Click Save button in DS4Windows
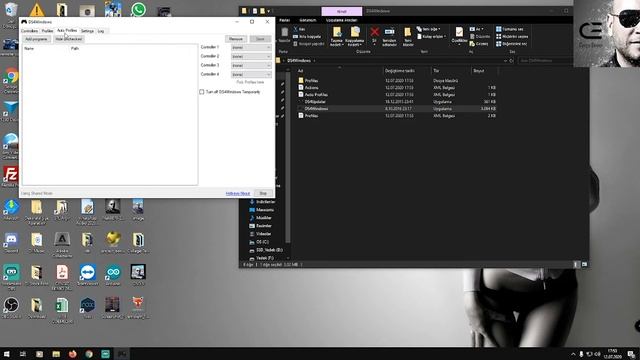This screenshot has height=360, width=640. tap(260, 39)
